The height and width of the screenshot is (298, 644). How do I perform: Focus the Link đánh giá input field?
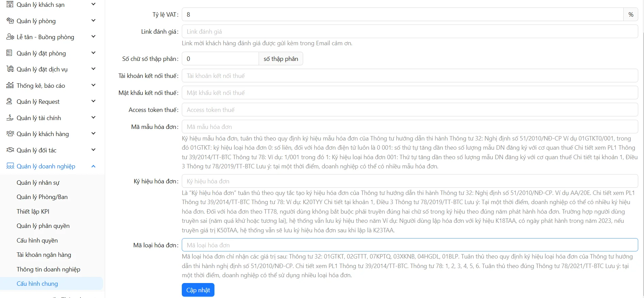coord(410,32)
